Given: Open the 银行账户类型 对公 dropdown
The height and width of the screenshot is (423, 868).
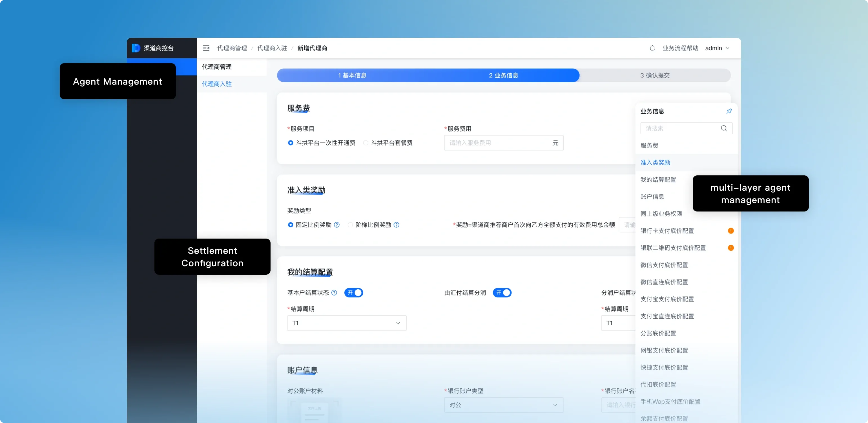Looking at the screenshot, I should (503, 405).
